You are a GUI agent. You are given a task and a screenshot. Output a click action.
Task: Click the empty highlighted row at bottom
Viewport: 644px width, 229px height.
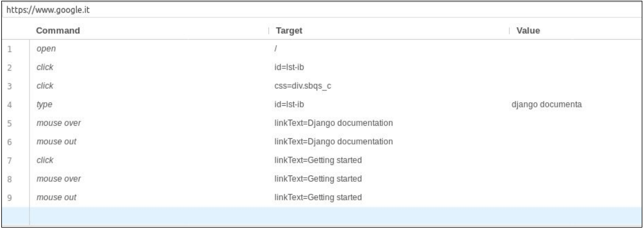pos(322,216)
